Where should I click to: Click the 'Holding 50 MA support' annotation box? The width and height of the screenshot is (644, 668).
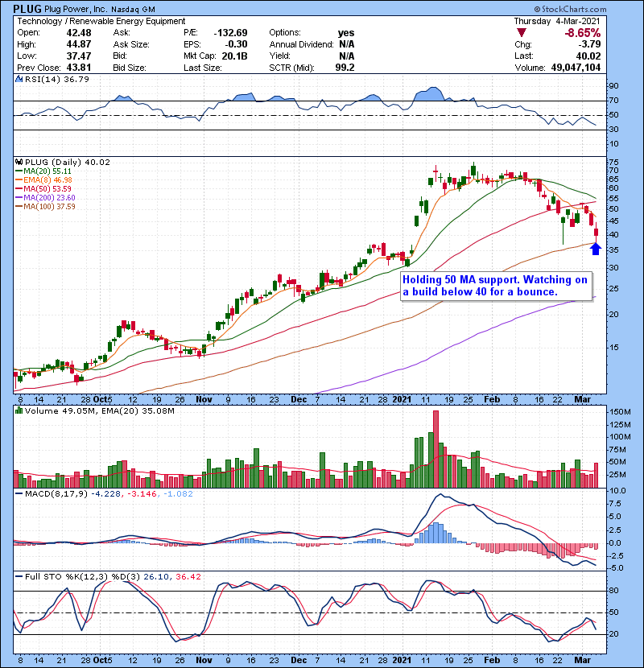496,286
